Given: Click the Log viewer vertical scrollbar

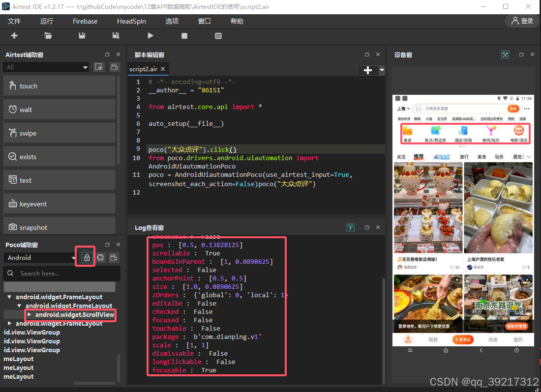Looking at the screenshot, I should 383,331.
